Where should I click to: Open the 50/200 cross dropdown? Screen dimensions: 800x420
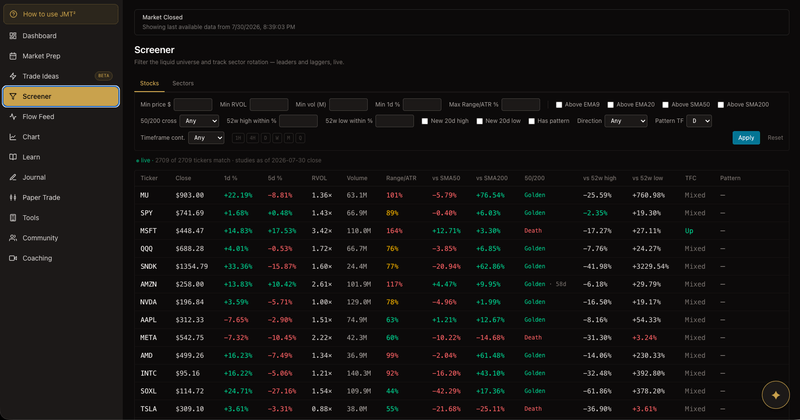click(x=199, y=121)
